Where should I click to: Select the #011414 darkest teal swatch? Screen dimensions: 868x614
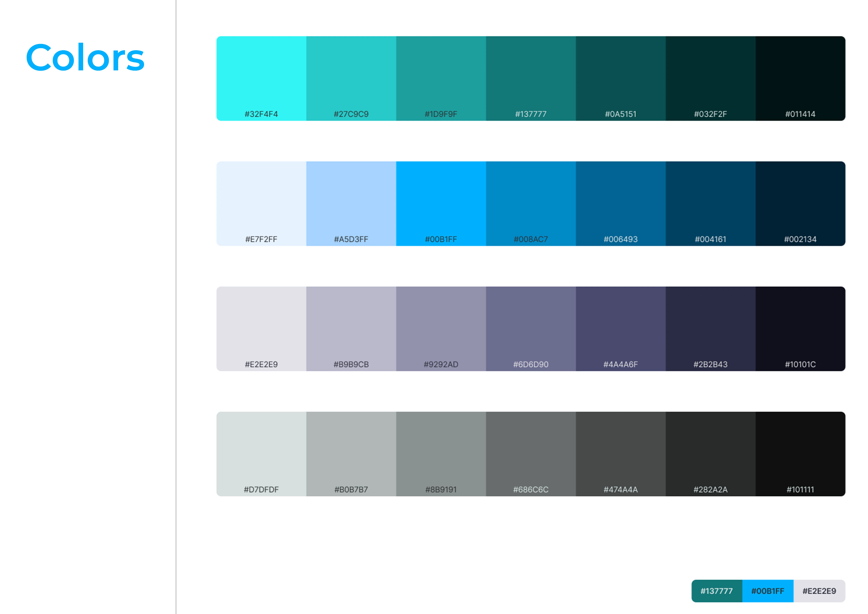[800, 78]
